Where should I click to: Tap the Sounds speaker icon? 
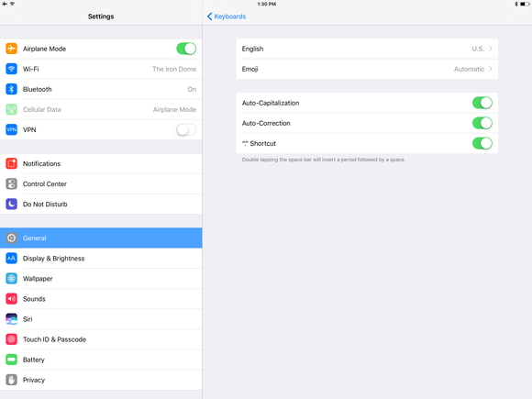tap(12, 299)
